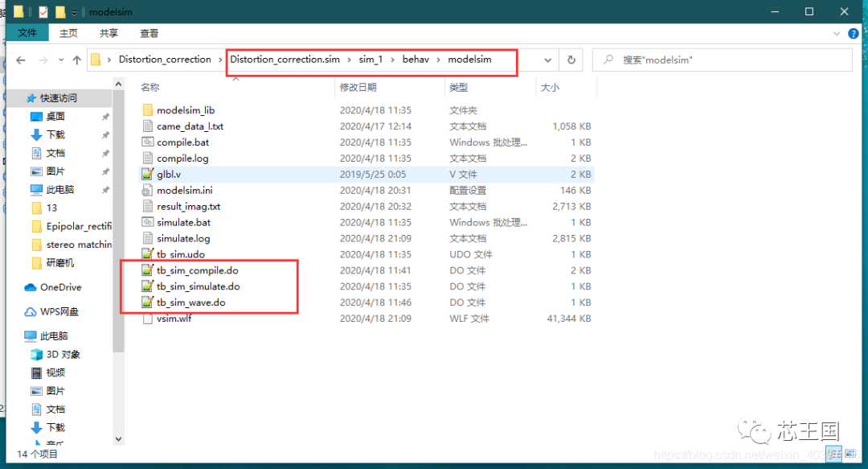Image resolution: width=868 pixels, height=469 pixels.
Task: Switch to the 查看 ribbon tab
Action: tap(149, 33)
